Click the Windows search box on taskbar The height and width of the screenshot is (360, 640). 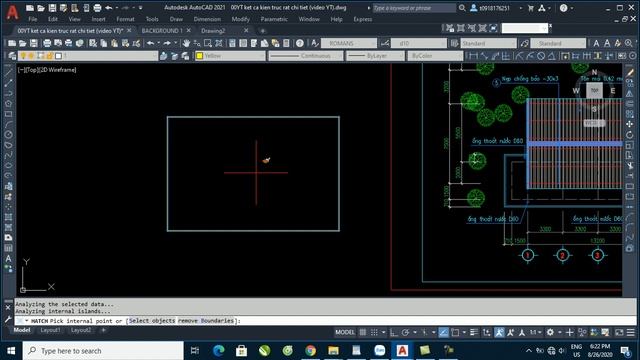[x=103, y=351]
